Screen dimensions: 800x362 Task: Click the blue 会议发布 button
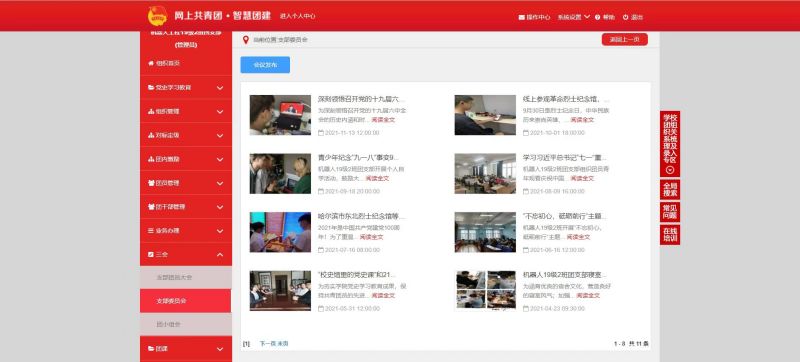[265, 65]
